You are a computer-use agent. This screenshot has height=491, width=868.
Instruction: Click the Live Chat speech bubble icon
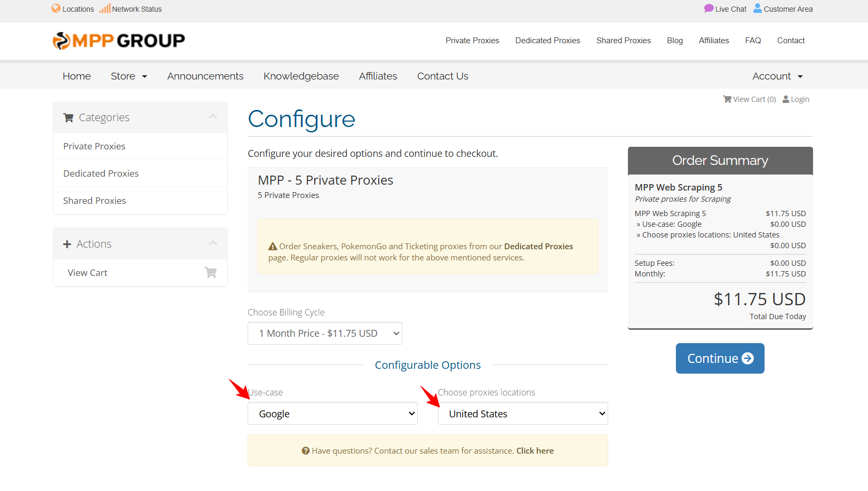pyautogui.click(x=709, y=9)
